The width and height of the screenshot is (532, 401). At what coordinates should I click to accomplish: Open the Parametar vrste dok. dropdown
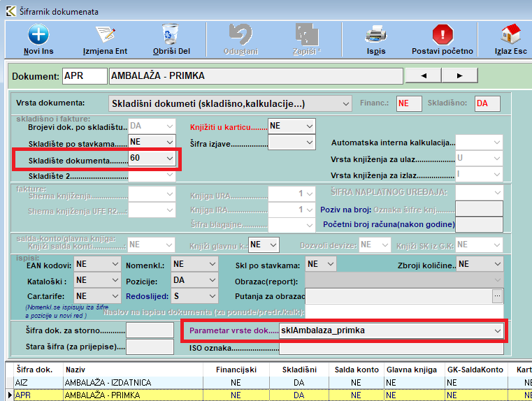pyautogui.click(x=497, y=330)
